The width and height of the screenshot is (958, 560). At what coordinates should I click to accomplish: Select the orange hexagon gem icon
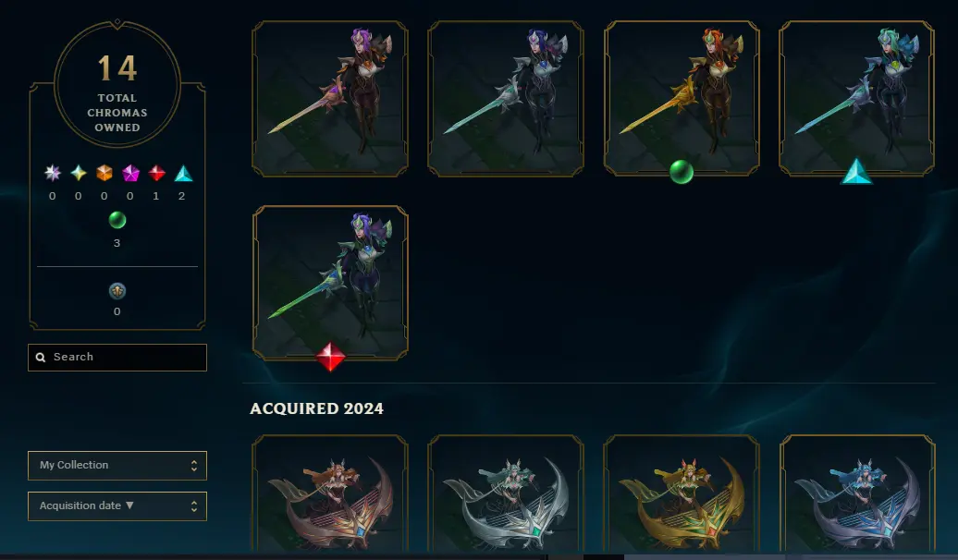[104, 174]
